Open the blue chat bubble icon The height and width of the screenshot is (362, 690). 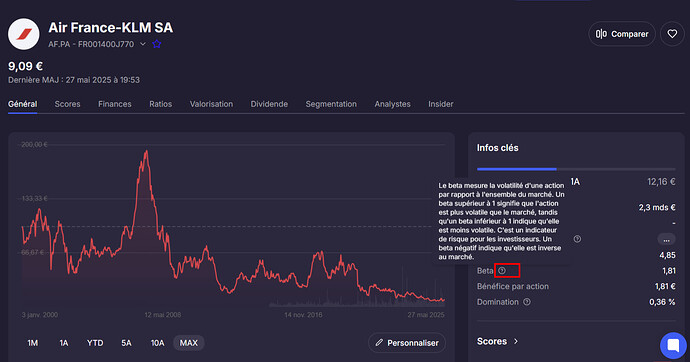[x=673, y=345]
